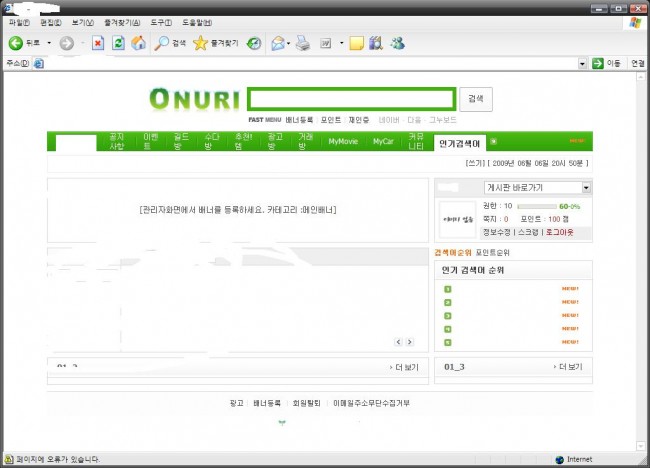Click the History clock icon in toolbar
The width and height of the screenshot is (650, 468).
click(x=254, y=43)
